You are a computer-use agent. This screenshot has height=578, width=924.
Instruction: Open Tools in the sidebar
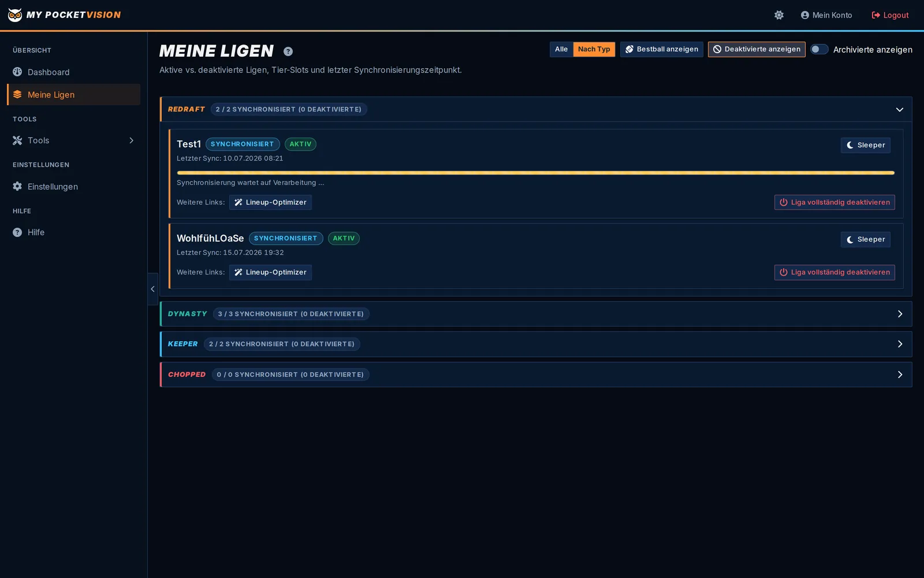(73, 140)
